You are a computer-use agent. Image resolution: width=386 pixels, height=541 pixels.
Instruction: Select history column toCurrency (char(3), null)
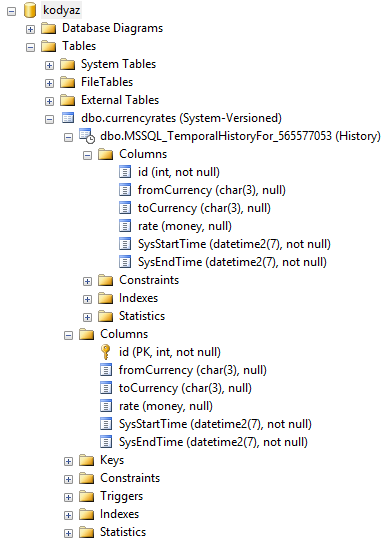coord(204,208)
